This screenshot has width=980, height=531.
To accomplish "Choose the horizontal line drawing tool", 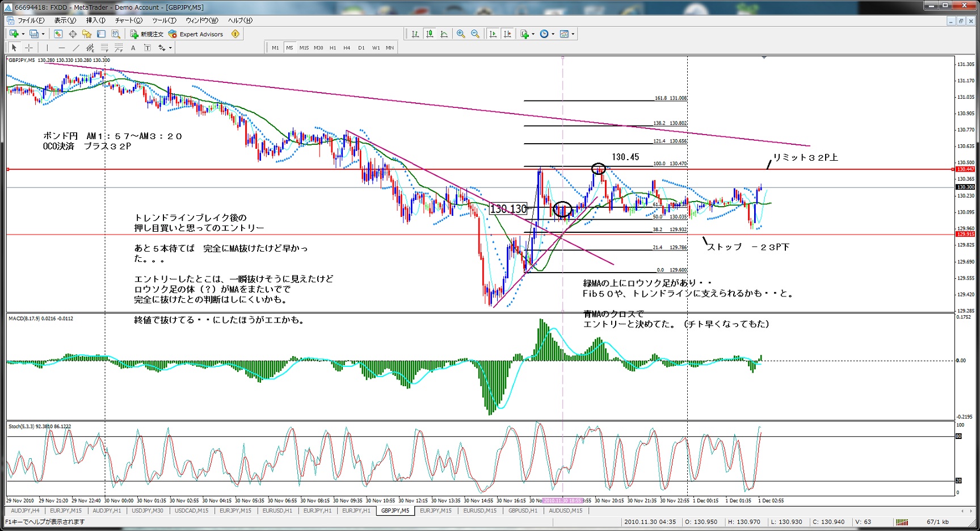I will (61, 48).
